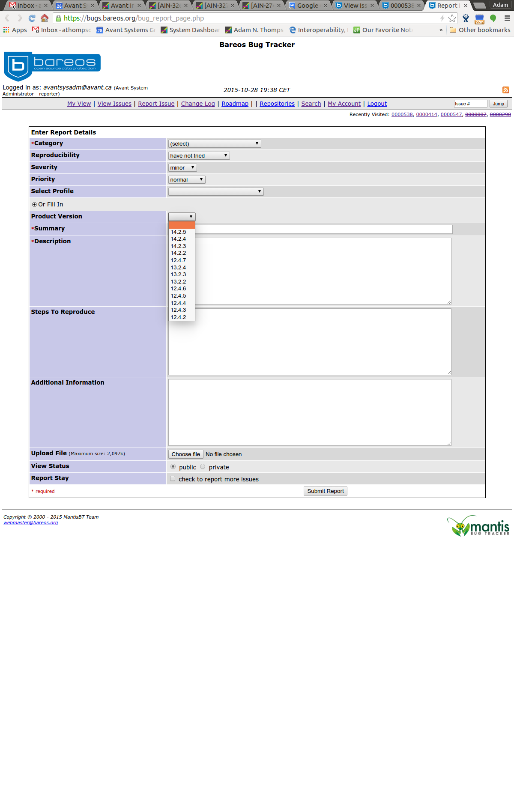Click the RSS feed icon
The width and height of the screenshot is (514, 812).
(505, 90)
